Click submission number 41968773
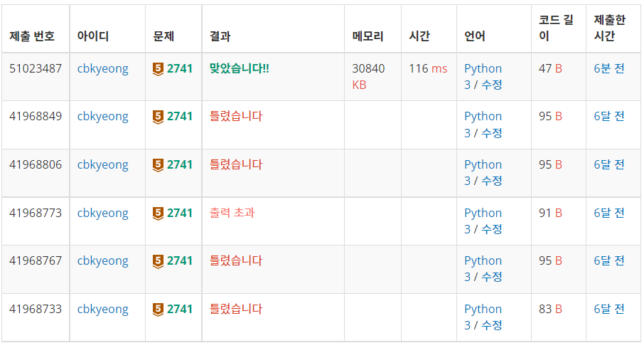The image size is (644, 343). [36, 213]
